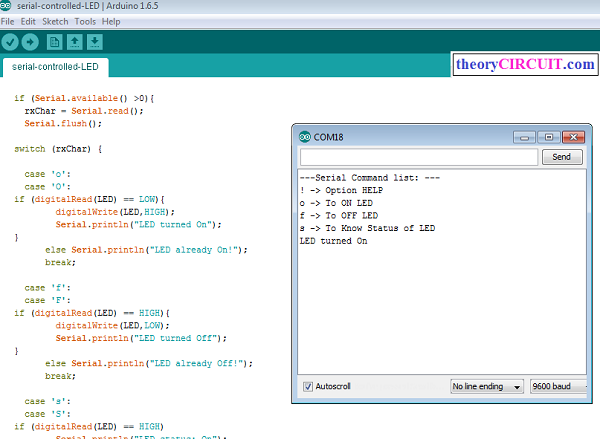Select the serial-controlled-LED tab
This screenshot has width=600, height=439.
click(55, 67)
